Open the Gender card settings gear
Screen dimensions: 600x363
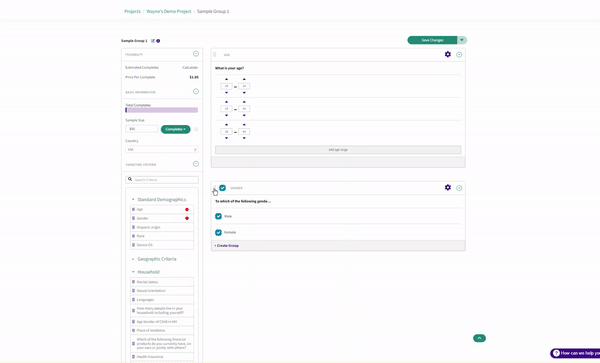tap(448, 187)
